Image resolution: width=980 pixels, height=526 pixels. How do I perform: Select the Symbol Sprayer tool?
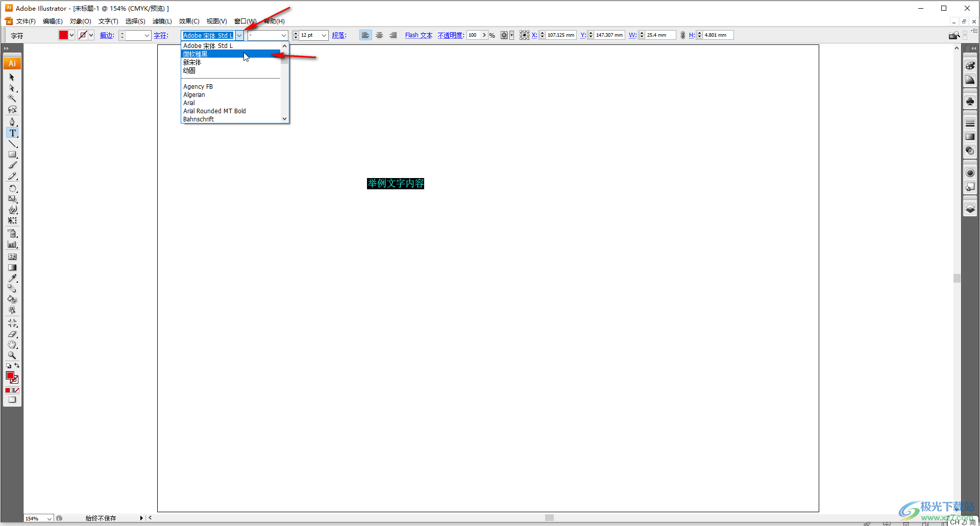(12, 233)
